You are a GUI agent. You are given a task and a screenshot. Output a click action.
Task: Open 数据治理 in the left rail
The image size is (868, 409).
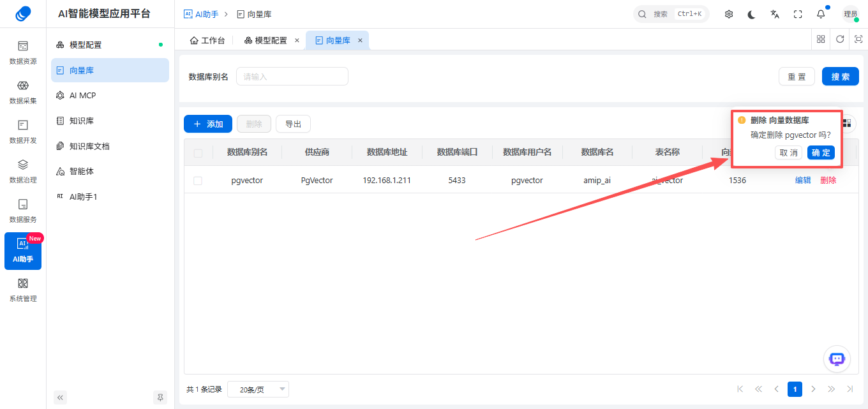23,172
